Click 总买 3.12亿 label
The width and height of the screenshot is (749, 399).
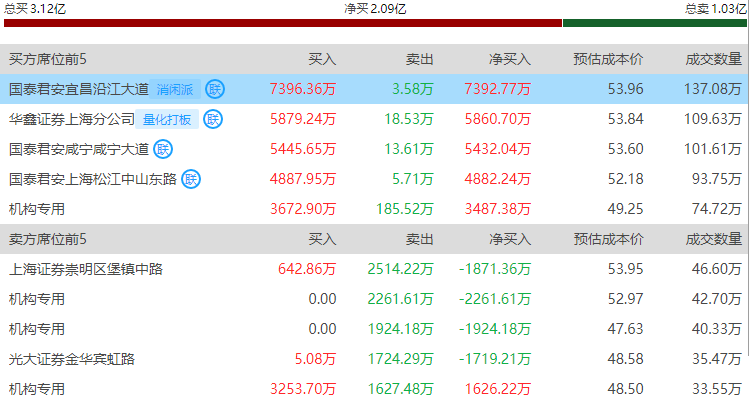[35, 9]
